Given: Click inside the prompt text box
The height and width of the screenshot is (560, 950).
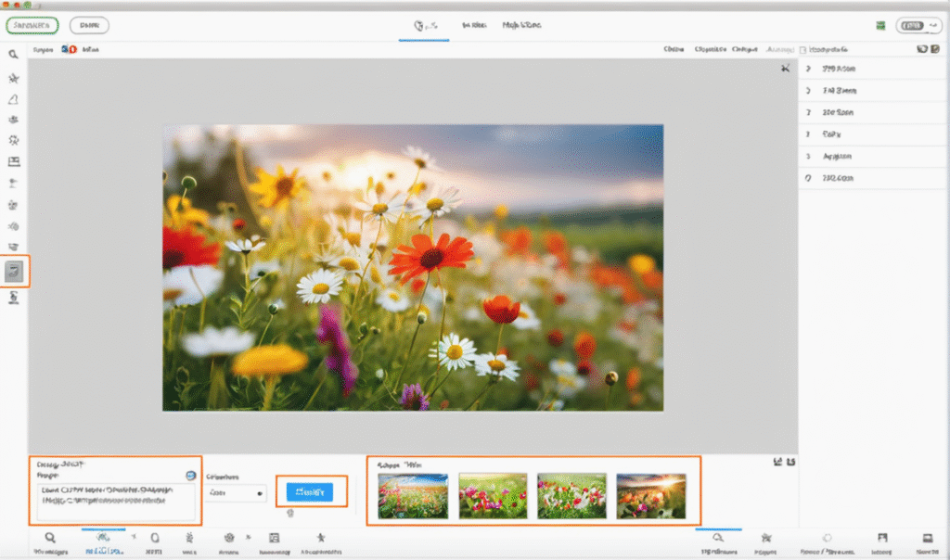Looking at the screenshot, I should point(117,500).
